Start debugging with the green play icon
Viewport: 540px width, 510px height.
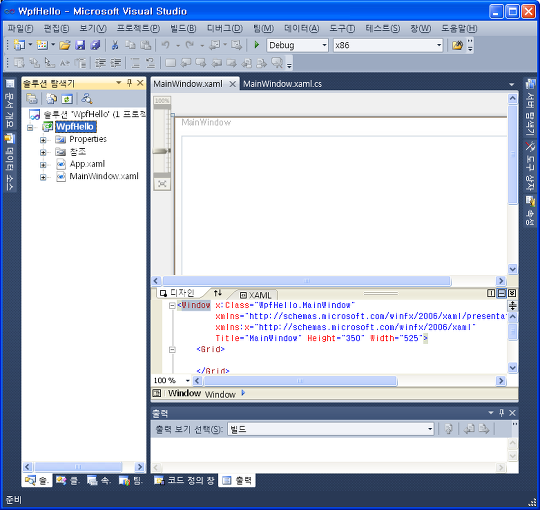257,45
